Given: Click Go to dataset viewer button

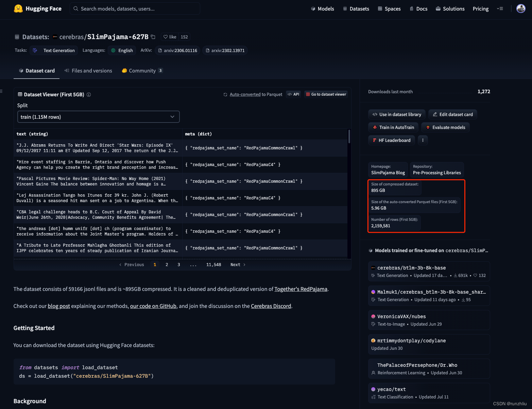Looking at the screenshot, I should click(326, 94).
